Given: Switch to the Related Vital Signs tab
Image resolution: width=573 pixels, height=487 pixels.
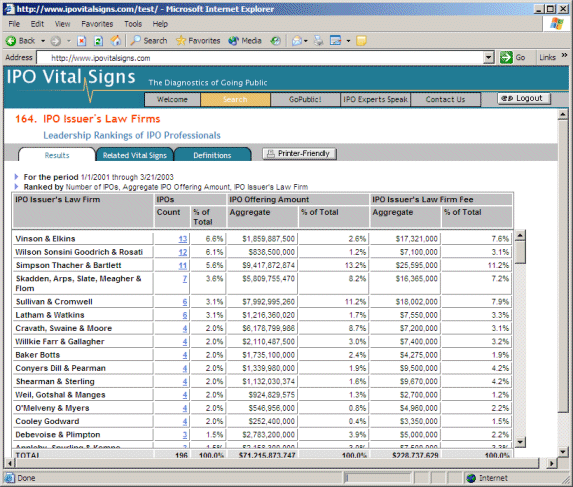Looking at the screenshot, I should tap(134, 155).
